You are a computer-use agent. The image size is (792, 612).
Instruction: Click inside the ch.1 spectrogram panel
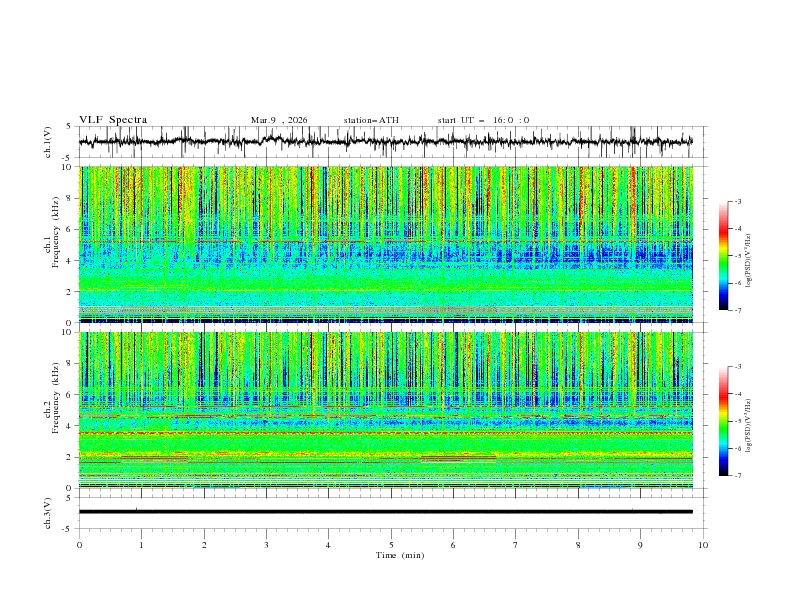386,244
